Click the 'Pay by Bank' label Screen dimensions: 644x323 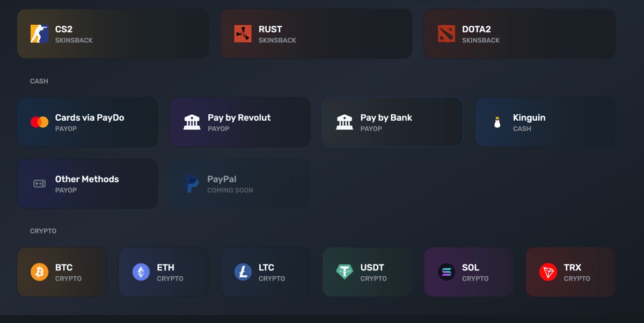coord(386,118)
